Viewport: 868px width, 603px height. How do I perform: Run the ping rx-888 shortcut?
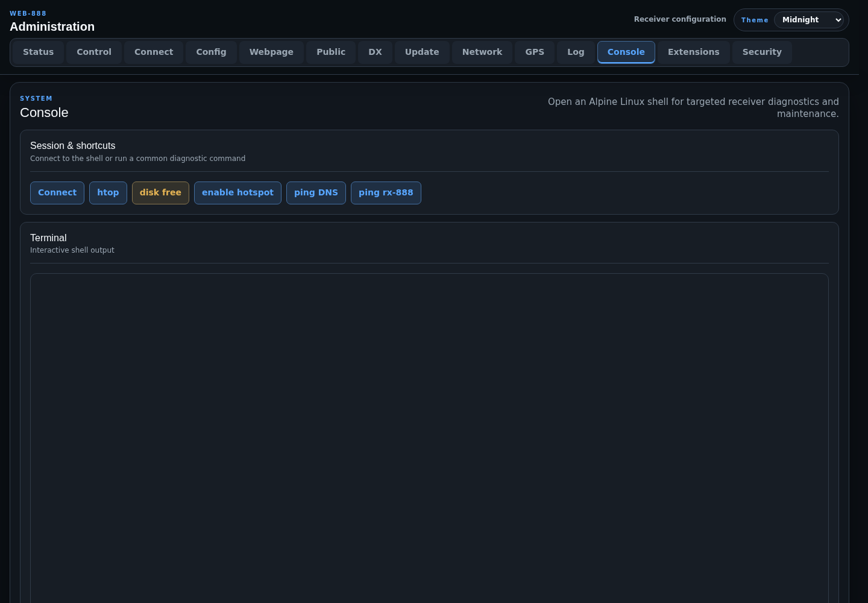[386, 193]
